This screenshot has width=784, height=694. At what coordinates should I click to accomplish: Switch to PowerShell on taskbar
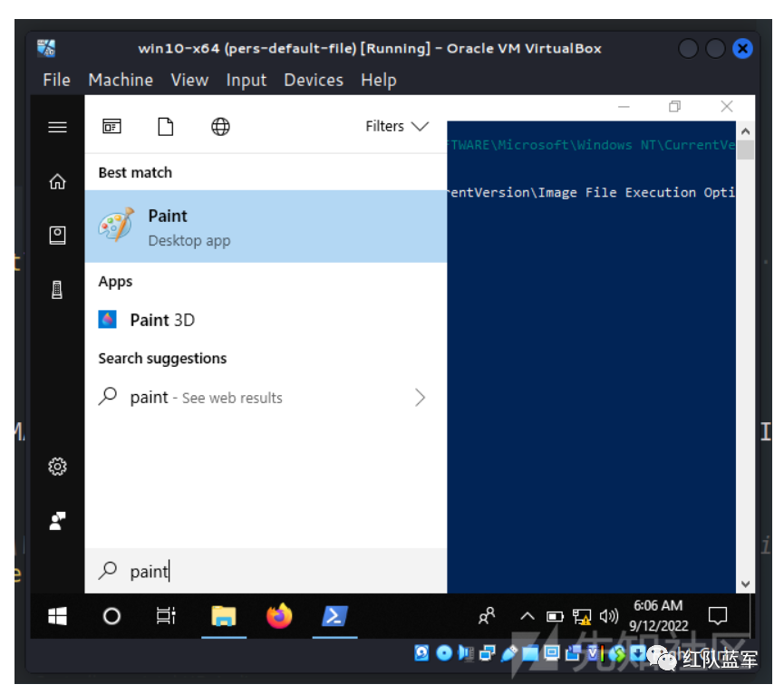(334, 616)
